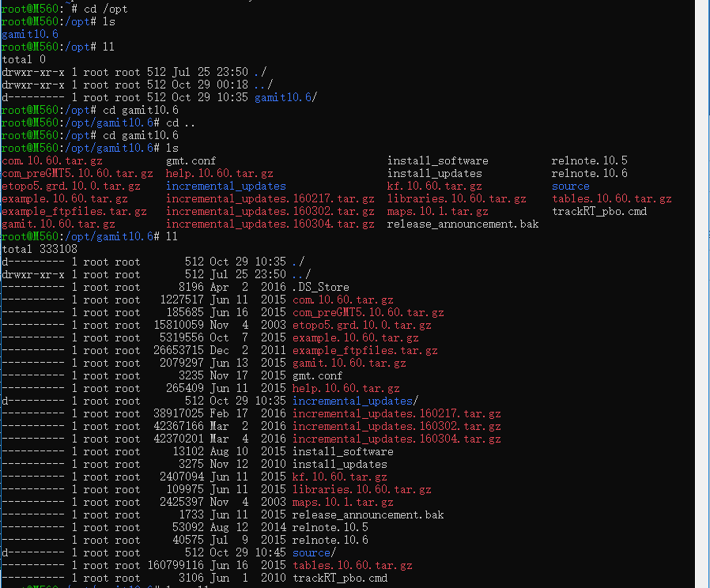
Task: Click release_announcement.bak in the long listing
Action: tap(368, 515)
